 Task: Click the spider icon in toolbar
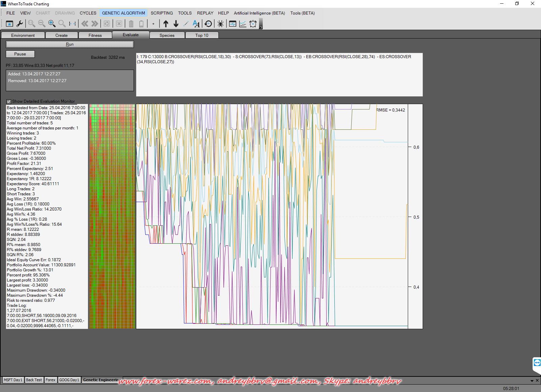[x=220, y=24]
